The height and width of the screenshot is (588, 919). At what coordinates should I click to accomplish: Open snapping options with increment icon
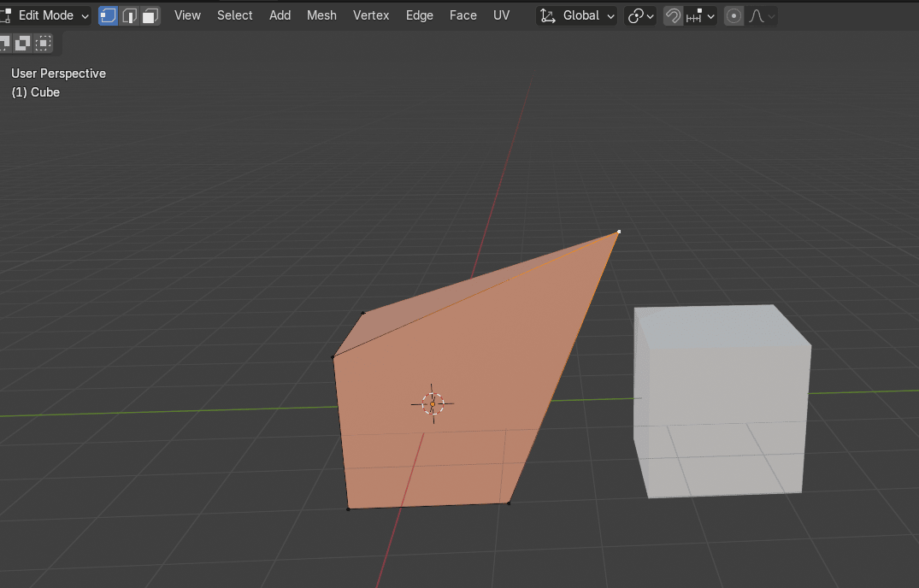[x=701, y=15]
